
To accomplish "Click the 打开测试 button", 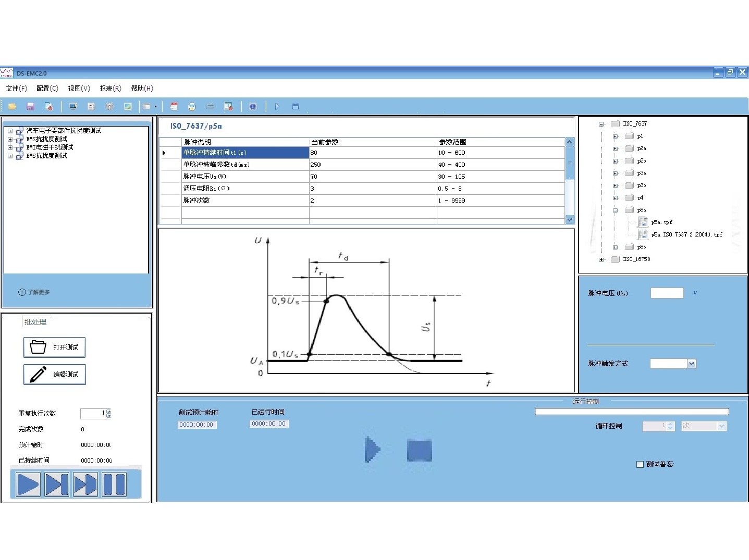I will tap(55, 347).
